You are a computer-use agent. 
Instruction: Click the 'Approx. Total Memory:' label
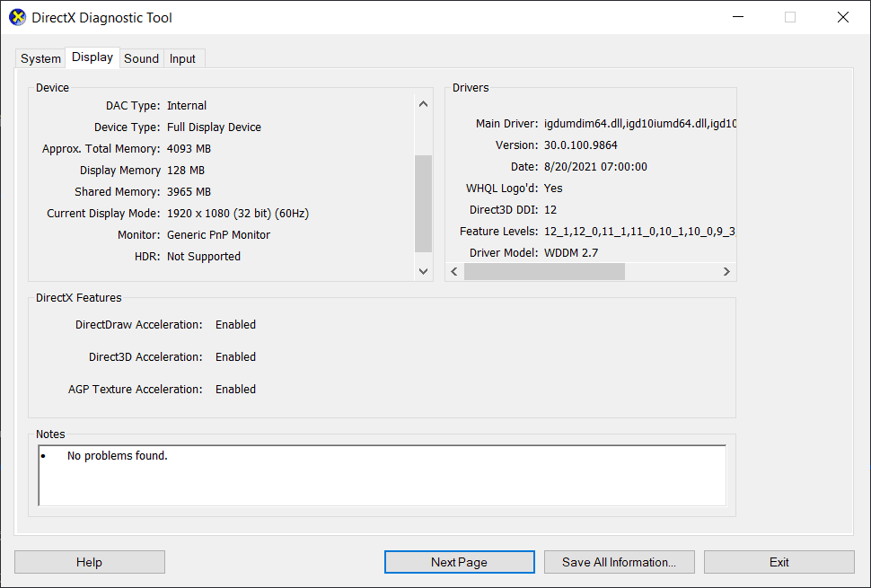pos(101,149)
